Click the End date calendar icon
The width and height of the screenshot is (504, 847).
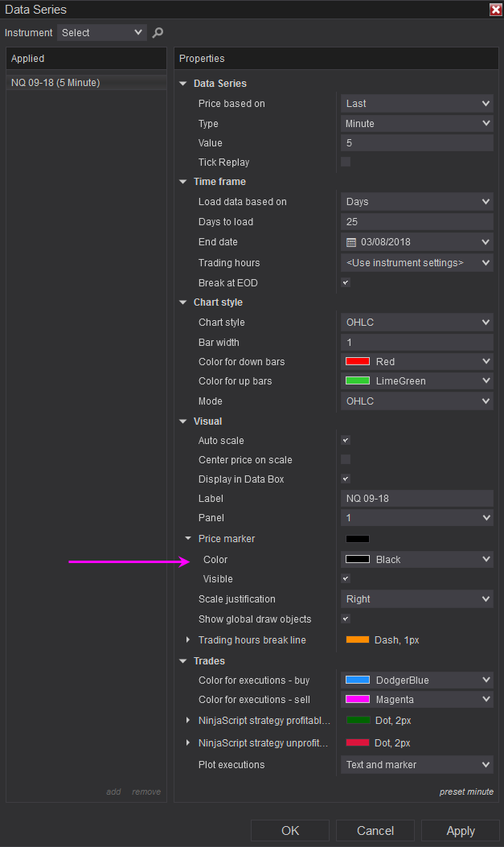(351, 242)
